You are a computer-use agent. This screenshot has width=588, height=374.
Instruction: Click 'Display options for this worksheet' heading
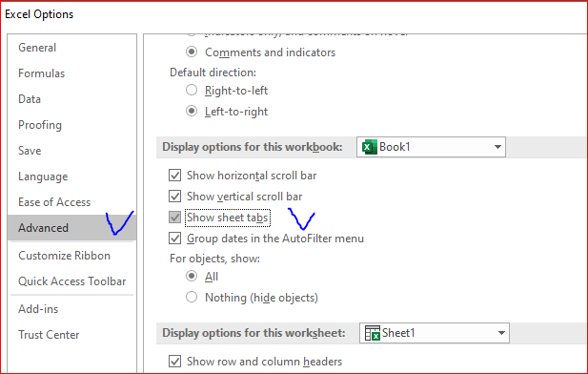pos(253,333)
